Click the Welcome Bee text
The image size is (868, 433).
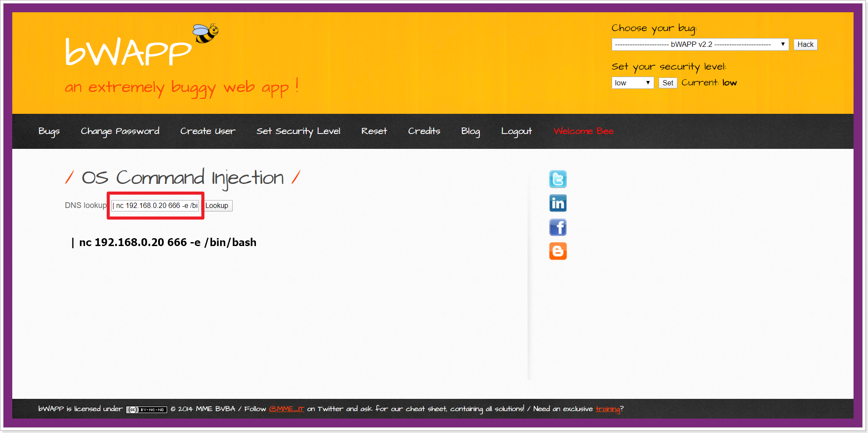click(x=584, y=131)
